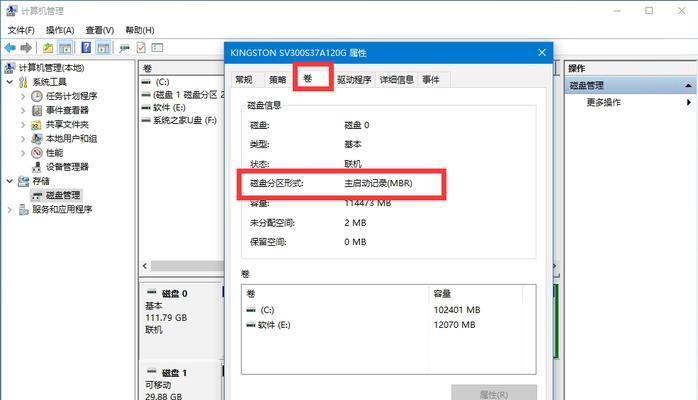The image size is (698, 400).
Task: Expand the 共享文件夹 node
Action: click(x=23, y=125)
